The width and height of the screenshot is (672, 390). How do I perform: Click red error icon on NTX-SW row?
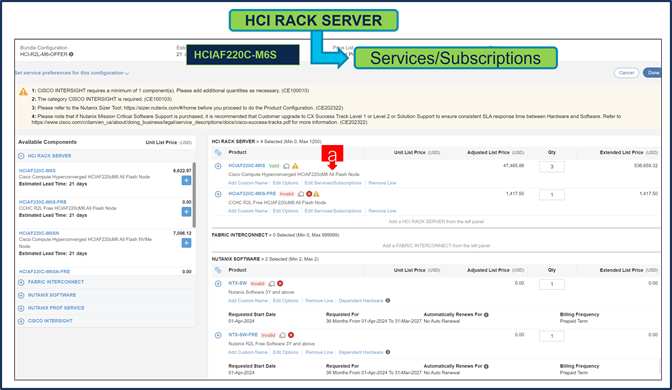point(280,284)
